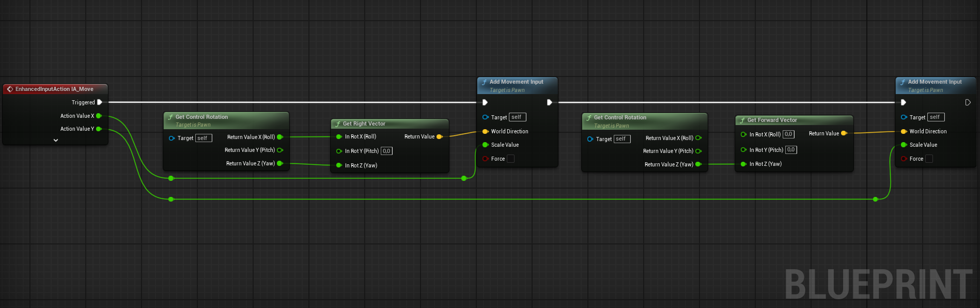The height and width of the screenshot is (308, 980).
Task: Click output exec pin of first Add Movement Input
Action: [x=549, y=102]
